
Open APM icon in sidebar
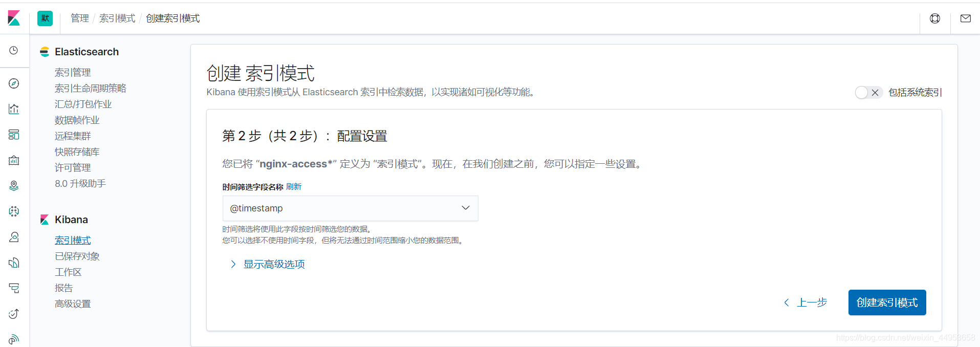click(14, 288)
